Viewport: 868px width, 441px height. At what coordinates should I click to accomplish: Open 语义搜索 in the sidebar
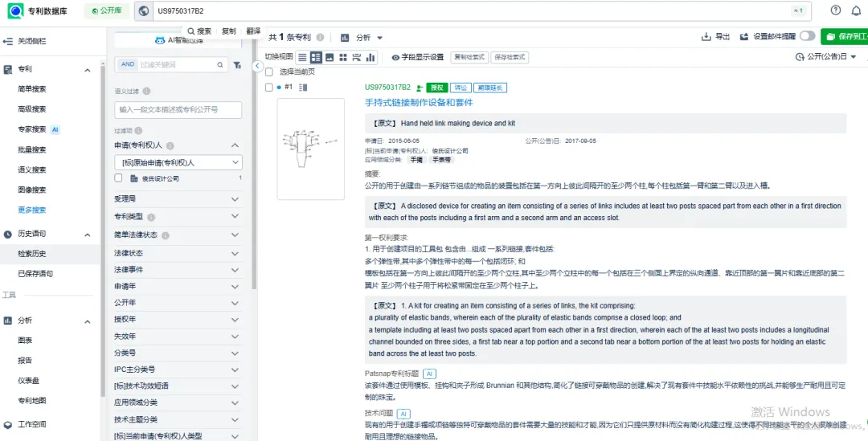[x=31, y=169]
